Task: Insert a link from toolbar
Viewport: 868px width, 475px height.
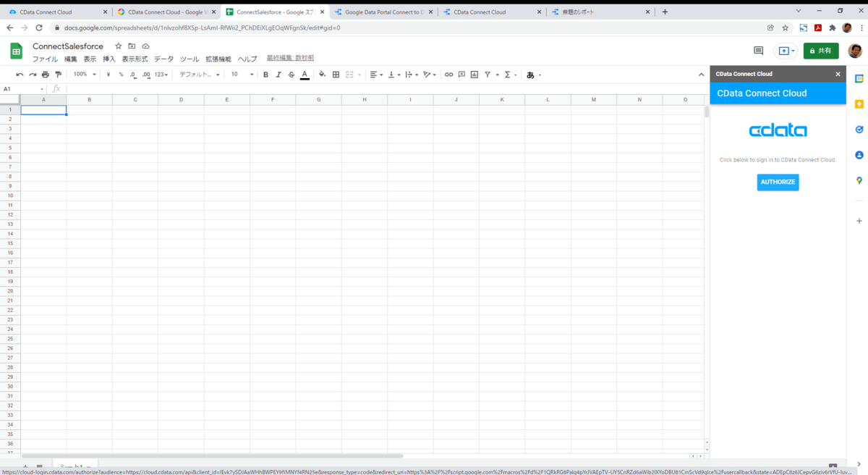Action: click(x=448, y=75)
